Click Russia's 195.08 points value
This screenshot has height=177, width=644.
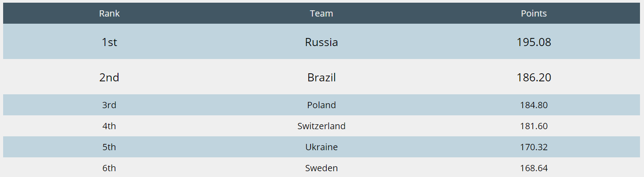[x=534, y=42]
